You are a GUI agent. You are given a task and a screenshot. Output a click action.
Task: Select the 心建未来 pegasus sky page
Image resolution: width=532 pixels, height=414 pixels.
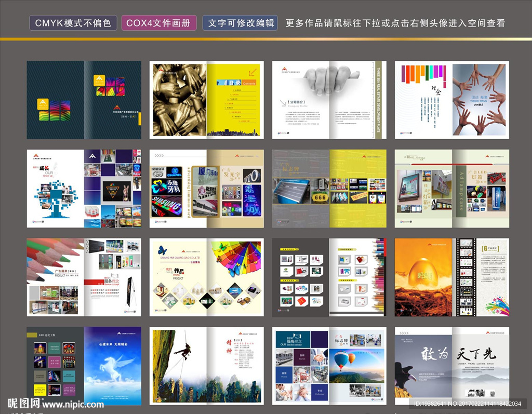pyautogui.click(x=113, y=366)
